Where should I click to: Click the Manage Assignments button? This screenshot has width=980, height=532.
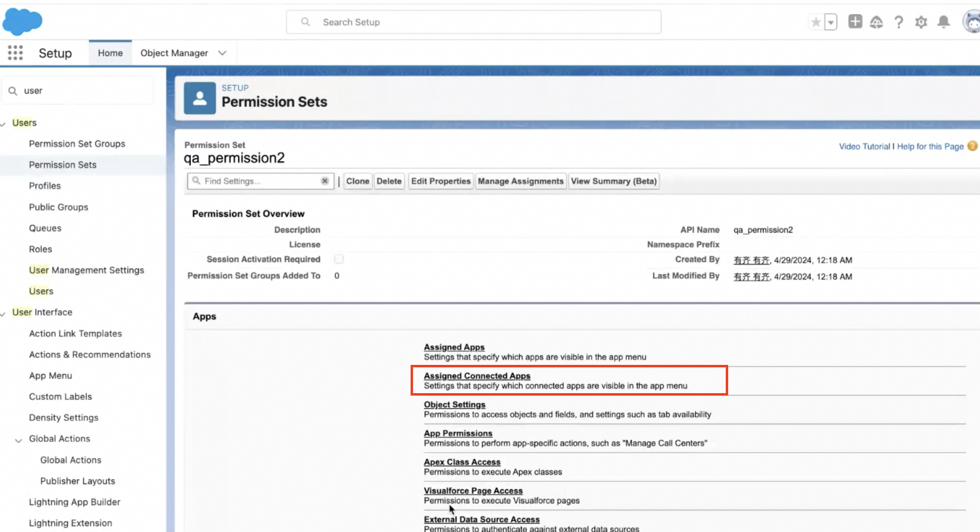(520, 181)
